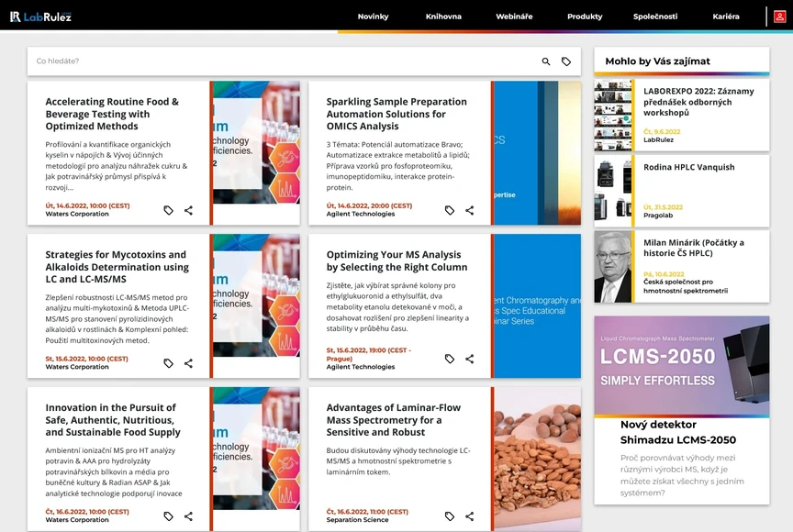Open the user account icon
Image resolution: width=793 pixels, height=532 pixels.
(x=779, y=17)
